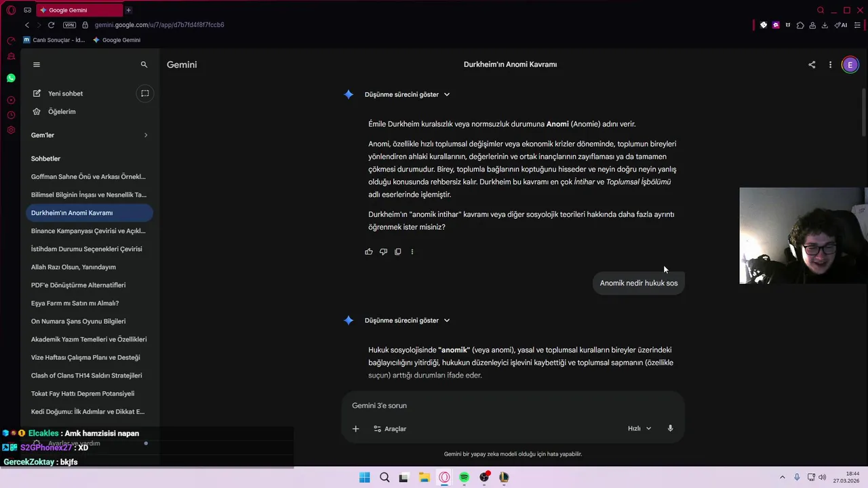Image resolution: width=868 pixels, height=488 pixels.
Task: Expand the Gem'ler section arrow
Action: pos(146,135)
